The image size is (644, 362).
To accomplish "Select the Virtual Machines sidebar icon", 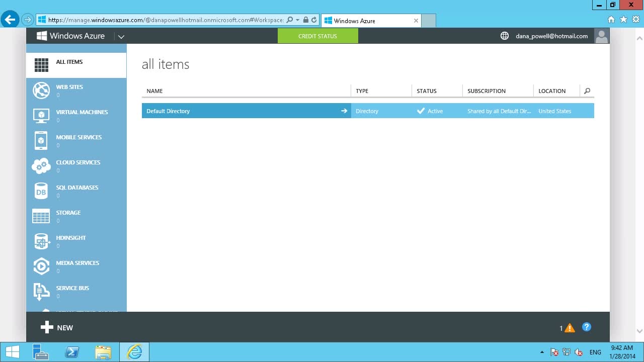I will coord(41,116).
